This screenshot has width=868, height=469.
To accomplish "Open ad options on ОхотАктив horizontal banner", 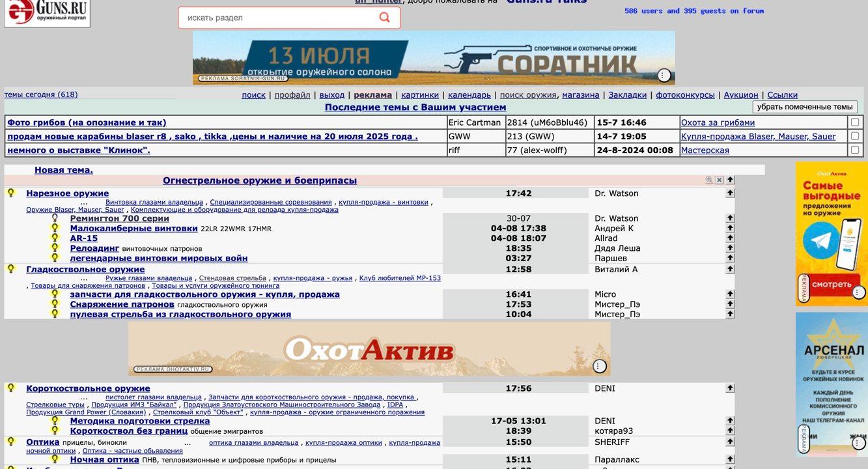I will 599,367.
